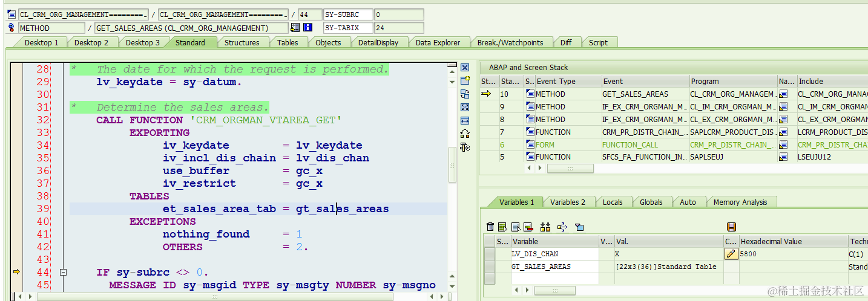Click the replace tool icon beside the editor
868x301 pixels.
pyautogui.click(x=465, y=94)
